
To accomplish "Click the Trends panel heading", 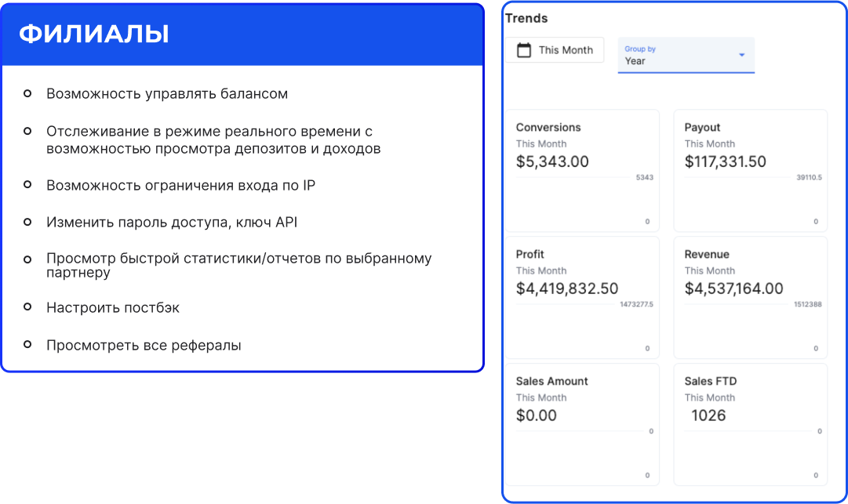I will pos(526,18).
